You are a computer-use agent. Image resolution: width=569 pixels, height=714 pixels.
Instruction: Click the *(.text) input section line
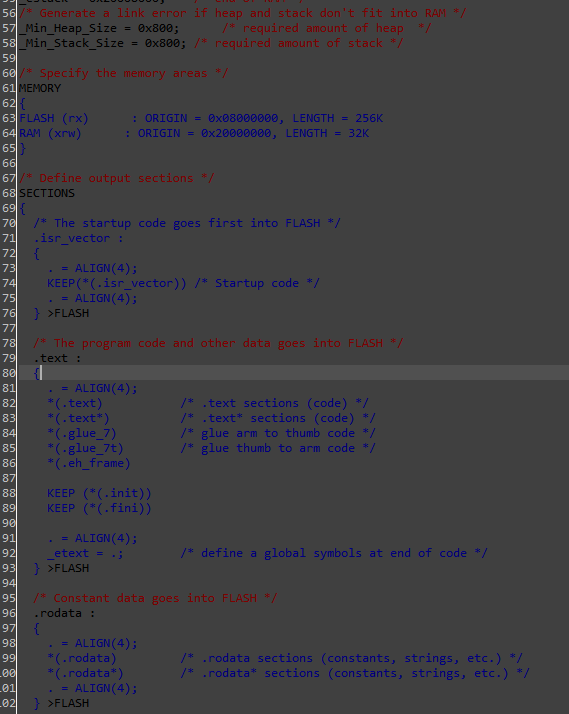(x=75, y=403)
